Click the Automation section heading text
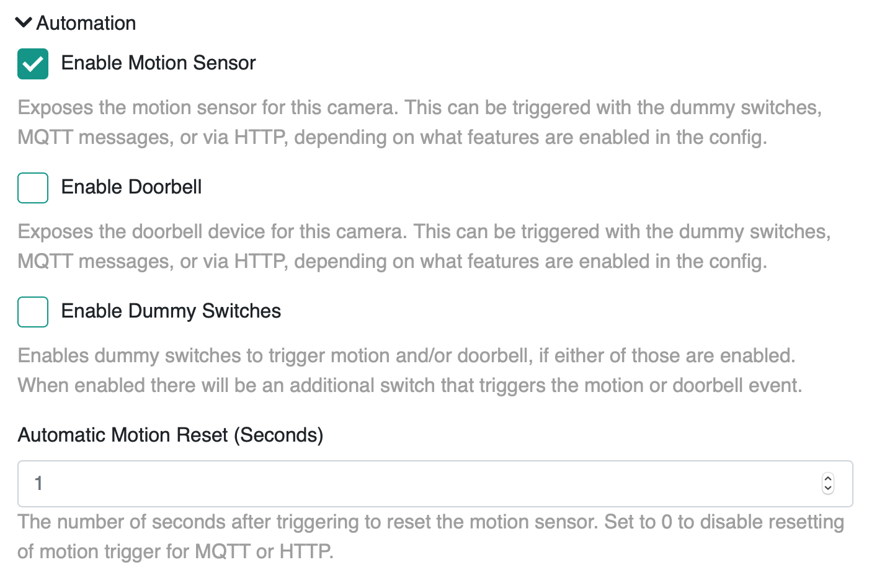 (x=86, y=23)
